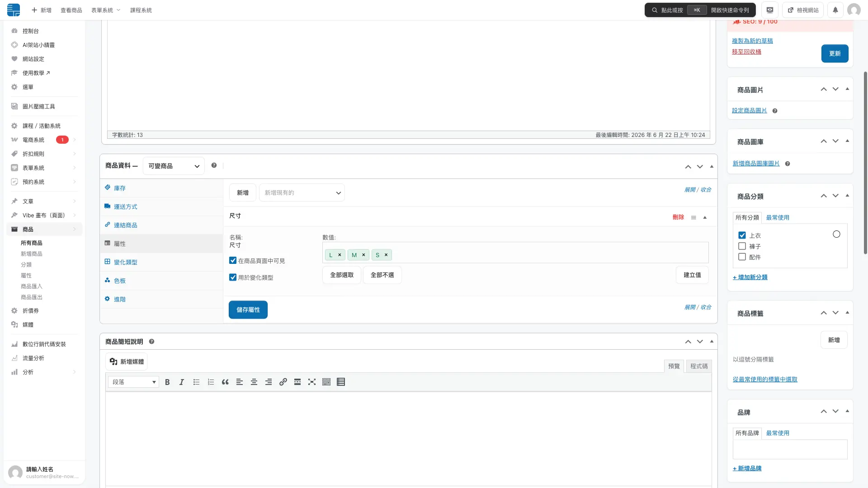Open the 段落 paragraph format dropdown
This screenshot has width=868, height=488.
click(133, 382)
